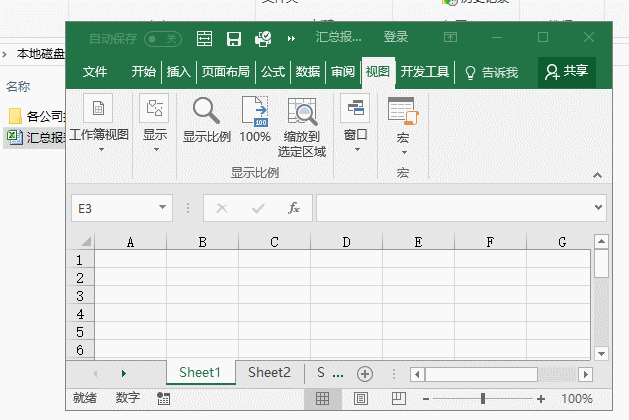Switch to the 页面布局 tab
Viewport: 629px width, 420px height.
[225, 72]
